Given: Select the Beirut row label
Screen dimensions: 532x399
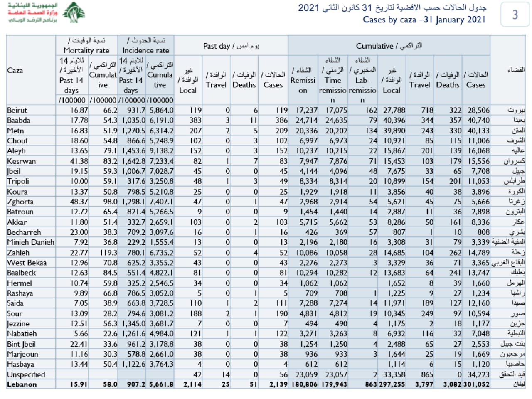Looking at the screenshot, I should tap(17, 110).
